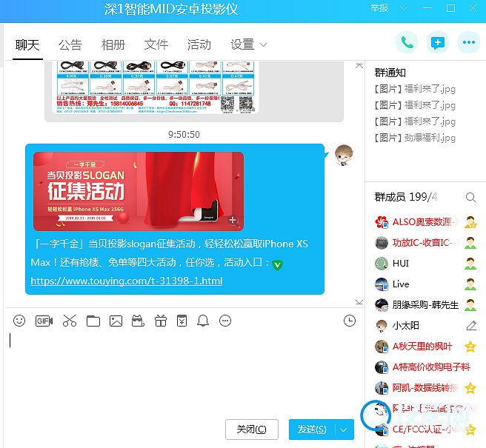Open the cable product catalog image
The image size is (486, 448).
point(156,87)
